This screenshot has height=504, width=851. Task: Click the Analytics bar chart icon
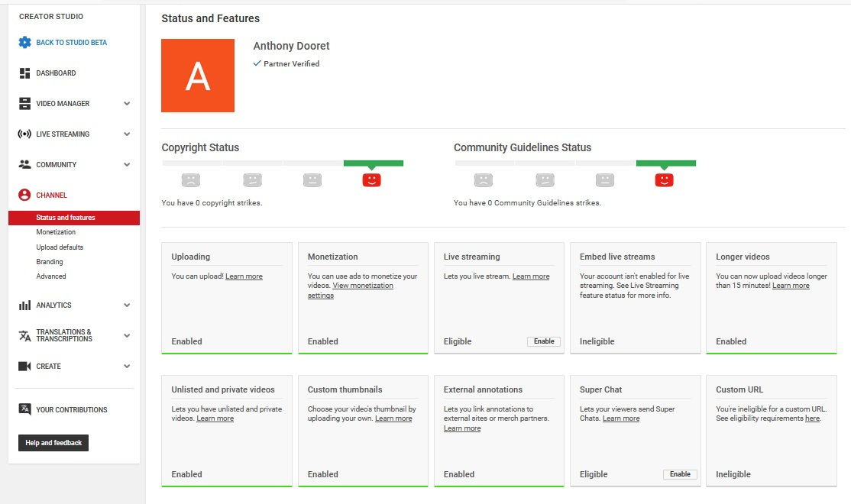[24, 305]
